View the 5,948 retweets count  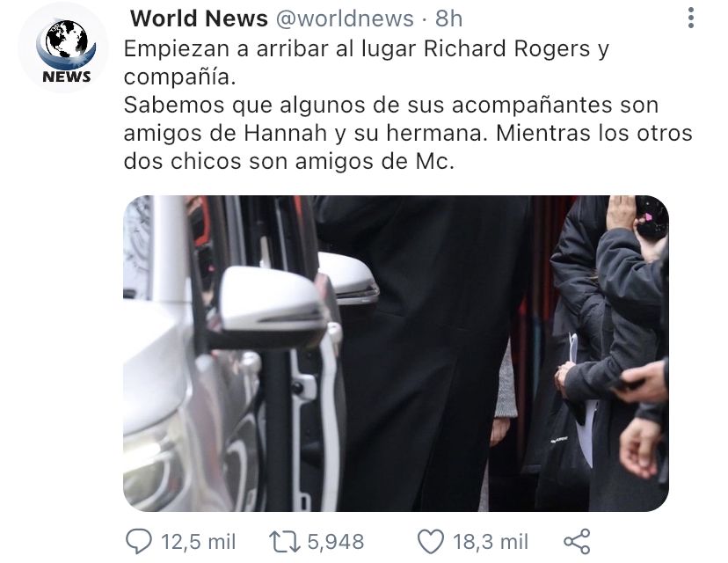click(336, 542)
